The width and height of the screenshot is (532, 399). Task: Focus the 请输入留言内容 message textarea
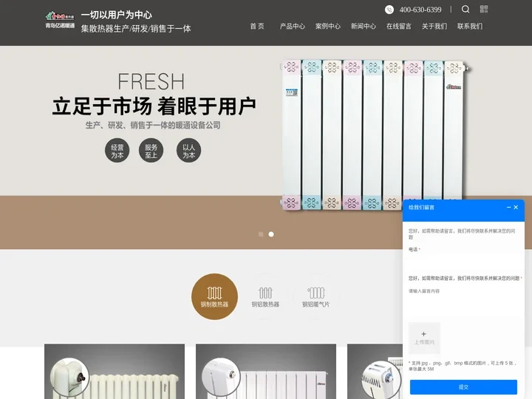[463, 302]
